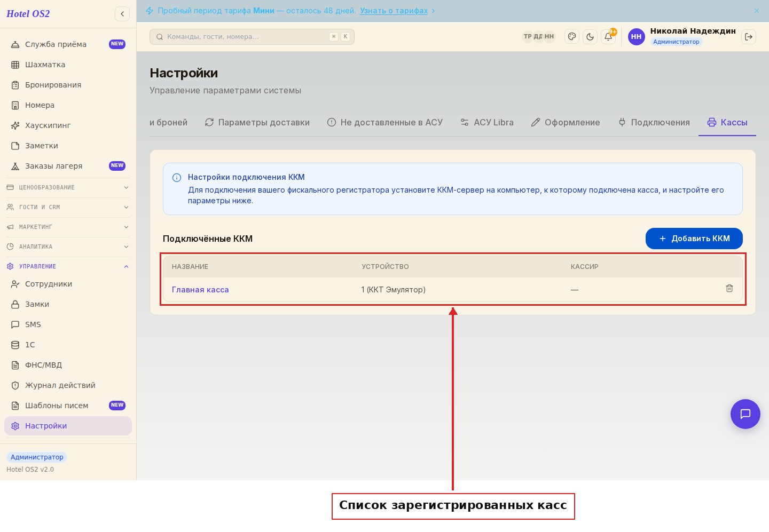This screenshot has height=532, width=769.
Task: Expand the Гости и CRM group
Action: (68, 207)
